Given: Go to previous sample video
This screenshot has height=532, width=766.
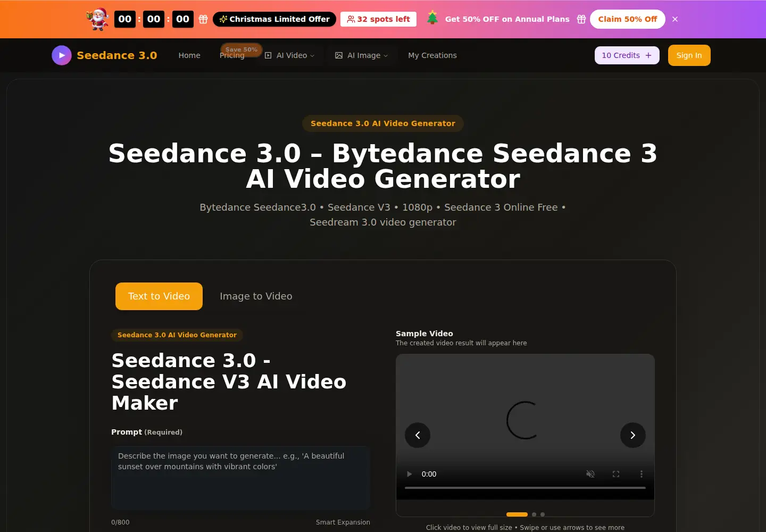Looking at the screenshot, I should (x=418, y=435).
